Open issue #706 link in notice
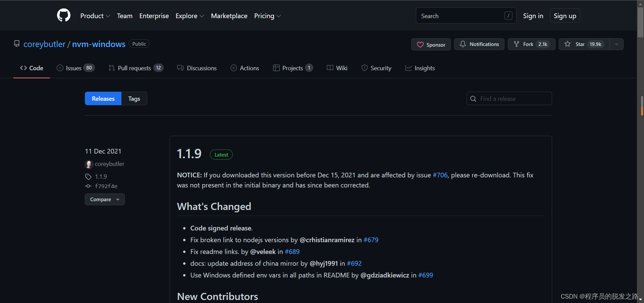Screen dimensions: 644x303 pyautogui.click(x=440, y=175)
